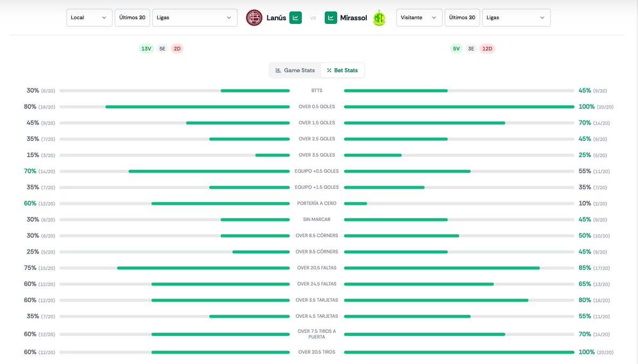Click the OVER 20.5 TIROS label
638x364 pixels.
317,352
